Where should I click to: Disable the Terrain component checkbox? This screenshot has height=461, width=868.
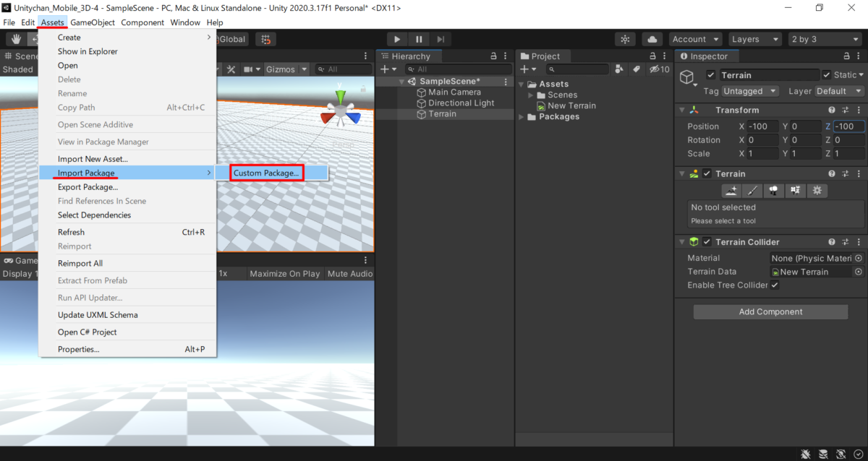coord(707,174)
